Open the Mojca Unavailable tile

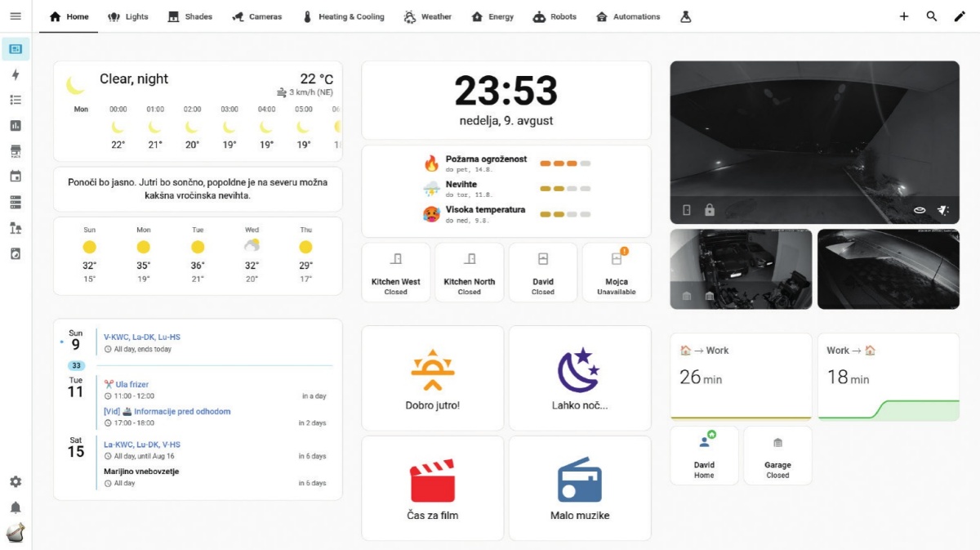click(617, 272)
